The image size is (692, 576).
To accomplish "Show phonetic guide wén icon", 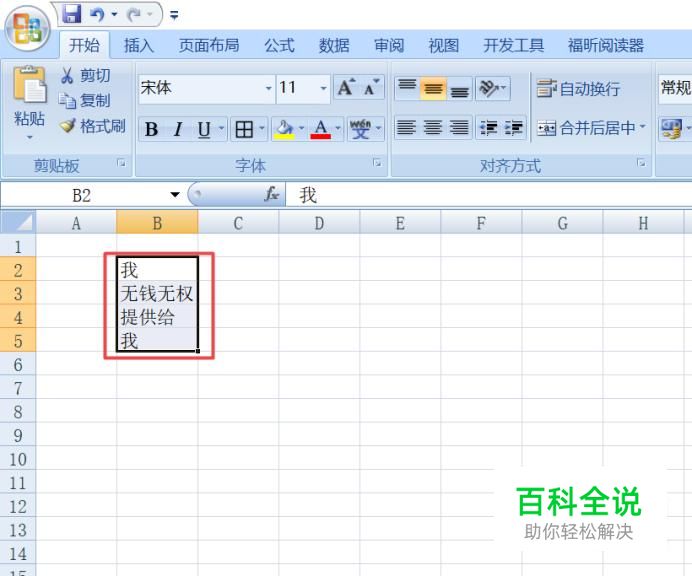I will pos(360,129).
